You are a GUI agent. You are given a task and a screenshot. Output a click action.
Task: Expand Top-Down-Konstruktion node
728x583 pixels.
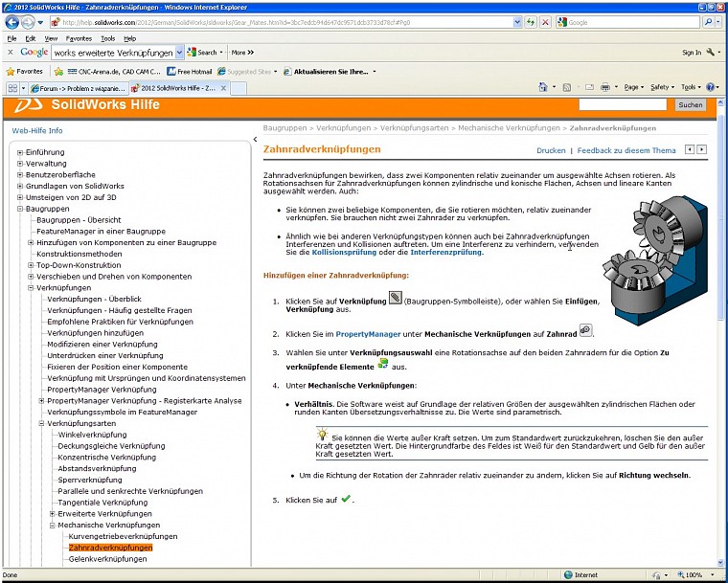tap(31, 265)
